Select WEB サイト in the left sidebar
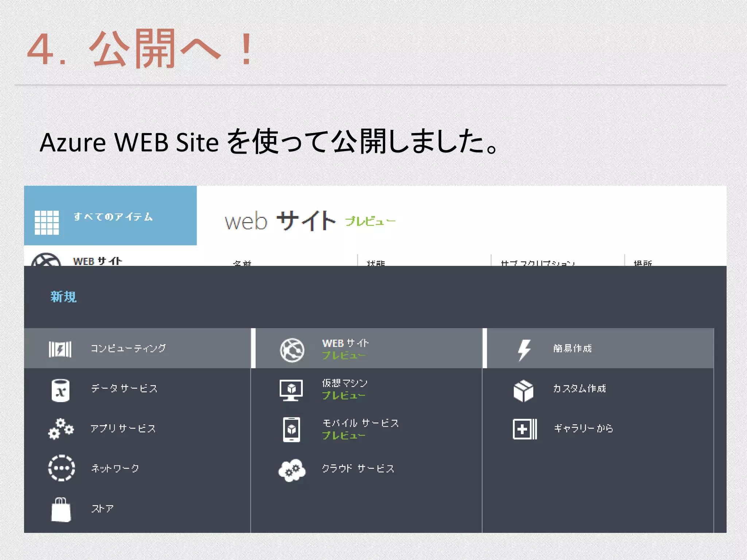 (97, 261)
